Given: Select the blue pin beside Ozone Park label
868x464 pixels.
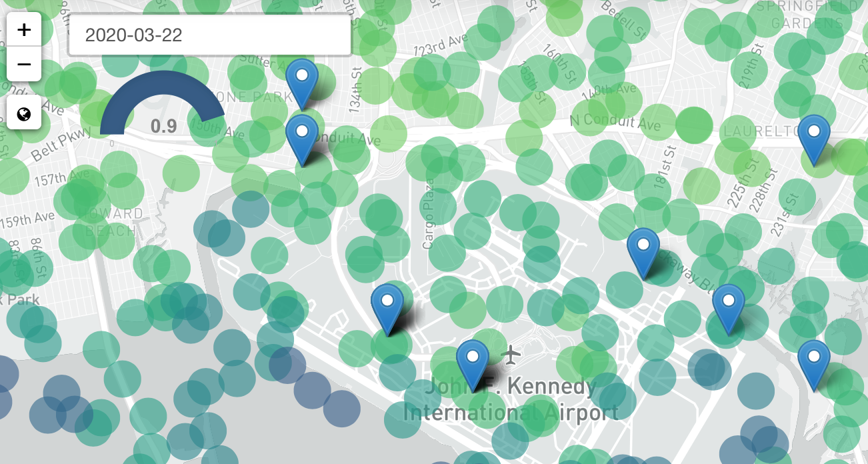Looking at the screenshot, I should 302,84.
